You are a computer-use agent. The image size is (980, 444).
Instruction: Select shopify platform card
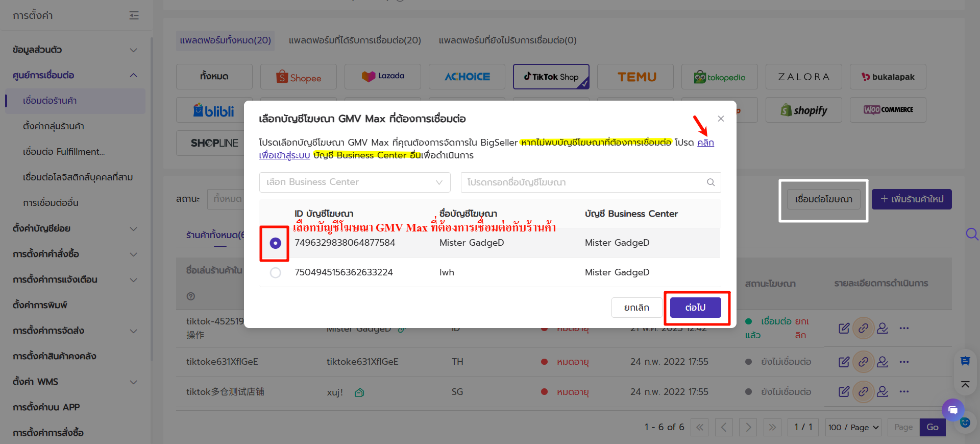click(804, 110)
